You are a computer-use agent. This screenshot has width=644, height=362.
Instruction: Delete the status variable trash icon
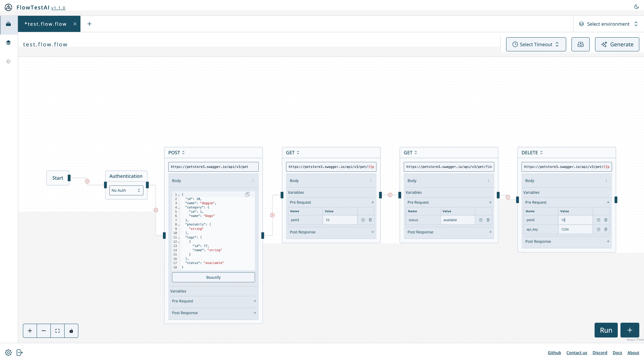(488, 220)
